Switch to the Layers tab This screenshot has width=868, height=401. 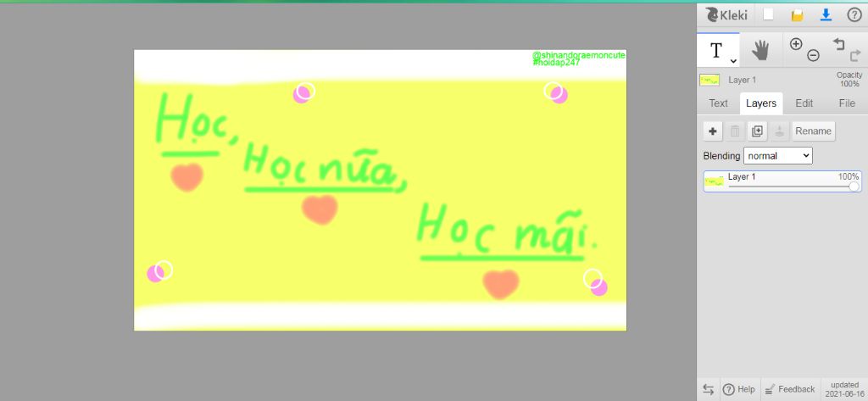click(761, 103)
